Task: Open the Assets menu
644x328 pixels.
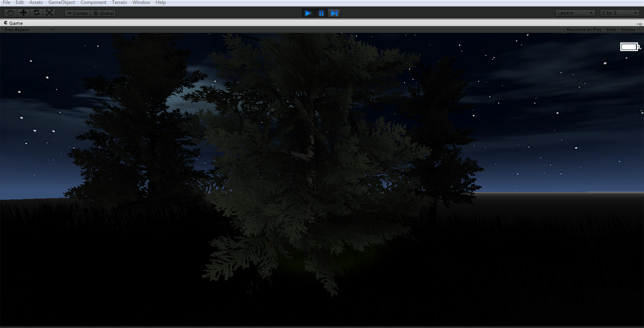Action: pyautogui.click(x=36, y=2)
